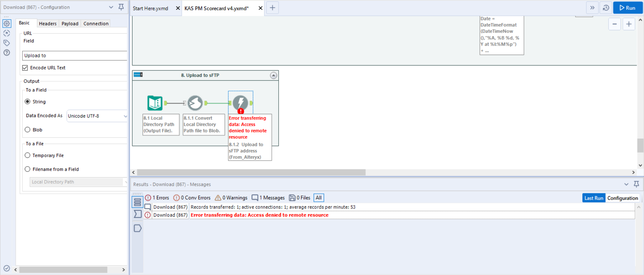Click the canvas vertical scrollbar thumb

tap(640, 145)
